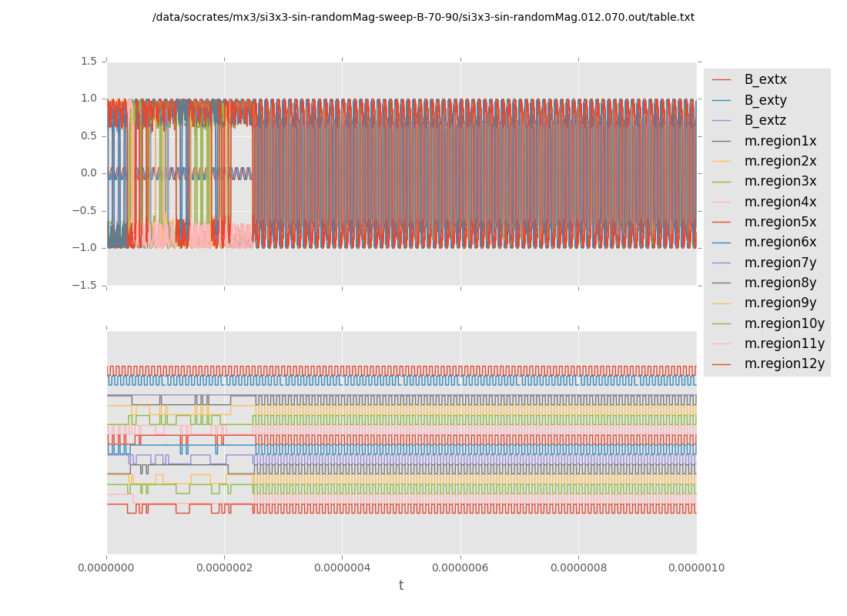Select the m.region1x legend entry
The image size is (847, 616).
pyautogui.click(x=779, y=141)
